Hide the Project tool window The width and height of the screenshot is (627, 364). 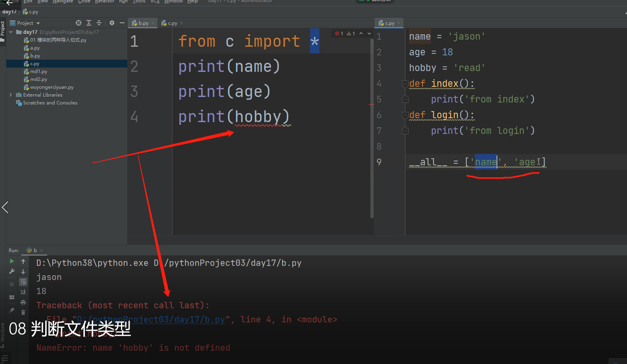(x=122, y=23)
